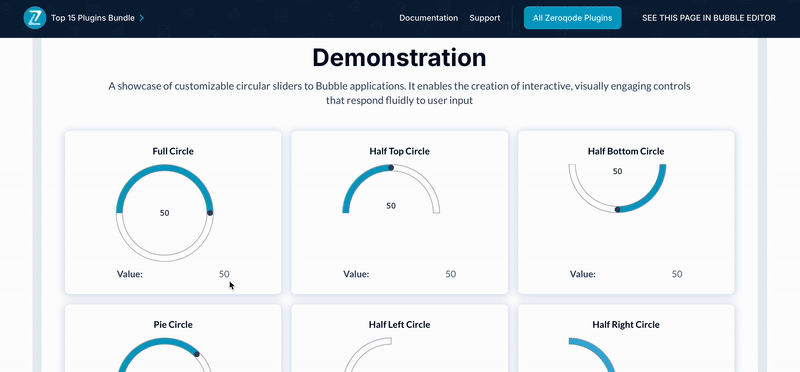
Task: Click the All Zeroqode Plugins button
Action: (x=572, y=18)
